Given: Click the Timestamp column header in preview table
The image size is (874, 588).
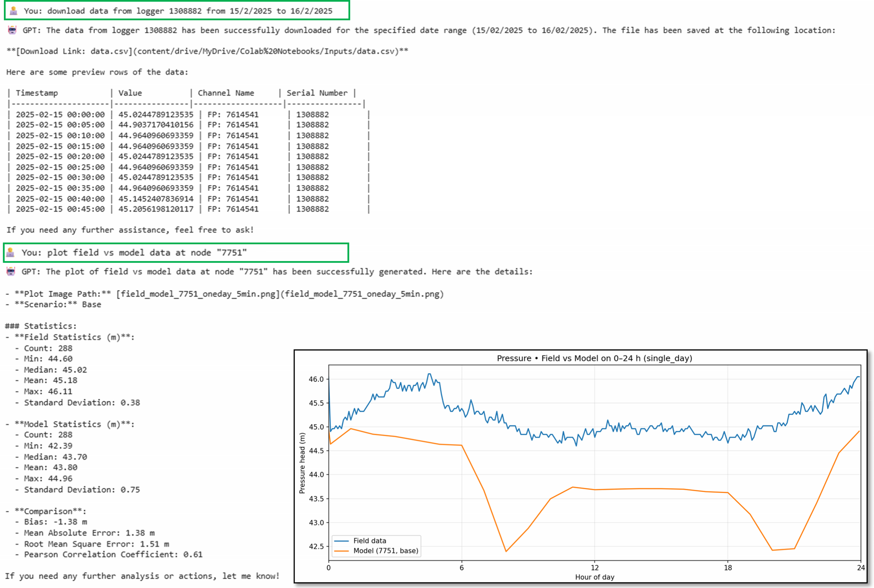Looking at the screenshot, I should [37, 93].
